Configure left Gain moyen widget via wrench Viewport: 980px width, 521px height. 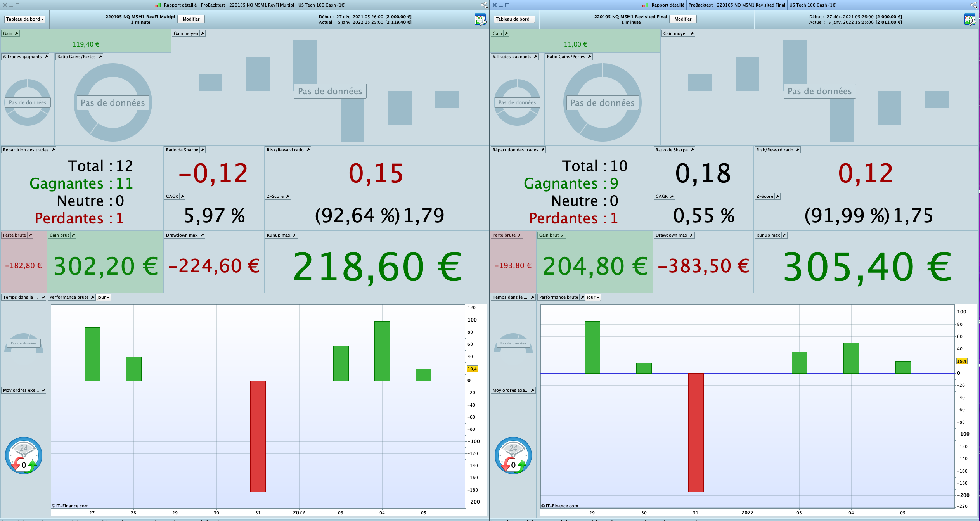tap(203, 33)
